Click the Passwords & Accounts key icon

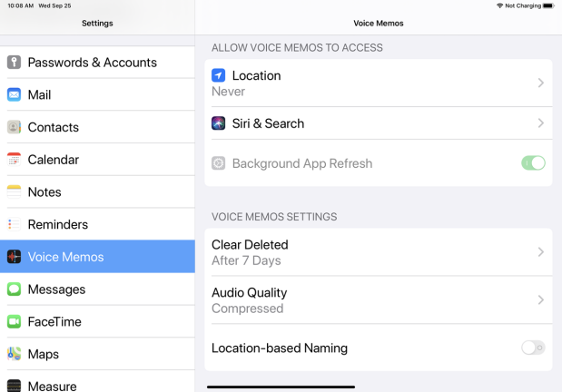click(14, 63)
